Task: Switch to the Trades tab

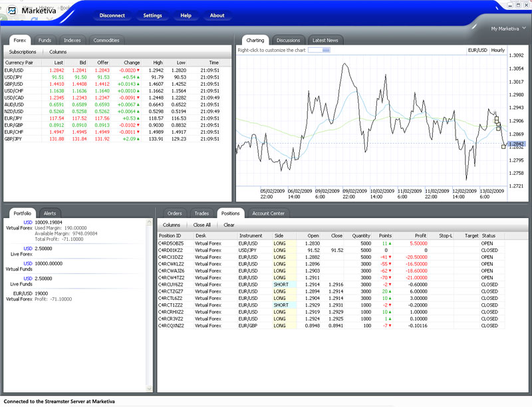Action: [x=201, y=213]
